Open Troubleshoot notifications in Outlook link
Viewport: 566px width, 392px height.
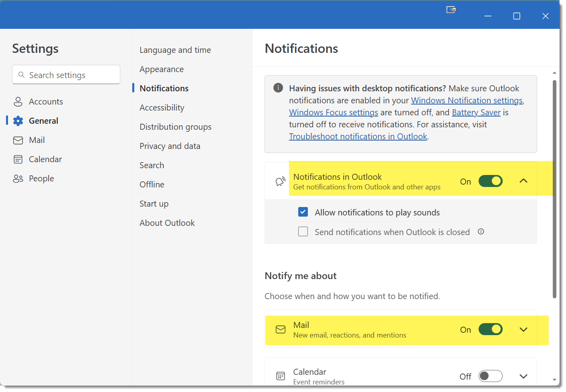[358, 137]
